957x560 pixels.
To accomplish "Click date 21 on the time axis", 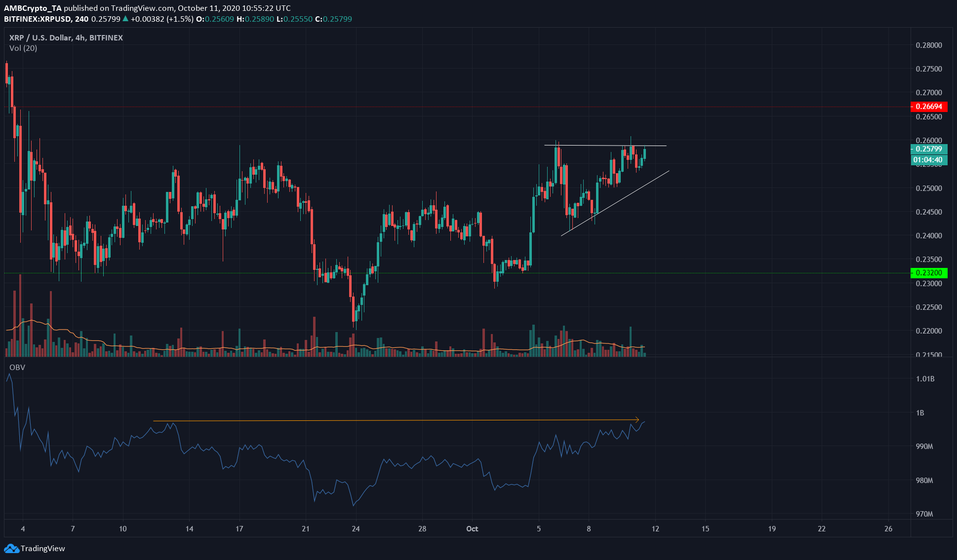I will point(306,528).
